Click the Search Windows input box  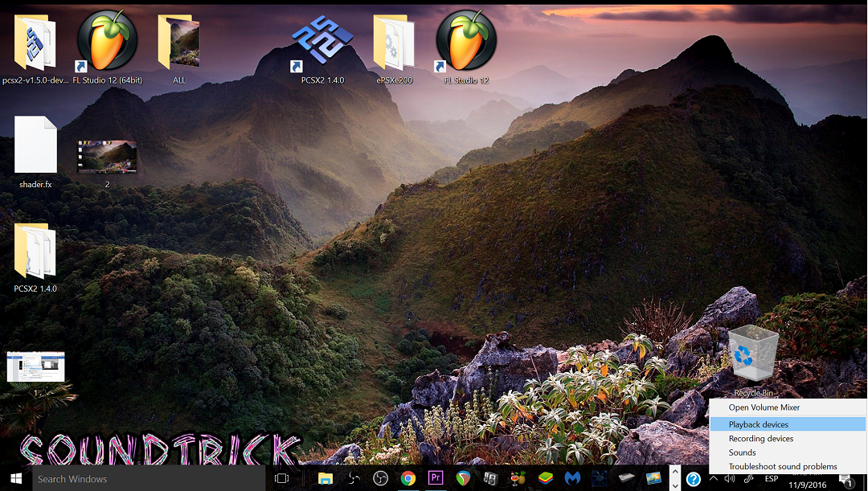click(149, 479)
